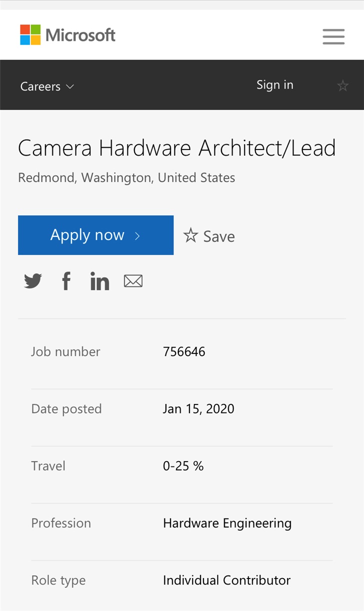Share job via email envelope icon

pos(133,281)
